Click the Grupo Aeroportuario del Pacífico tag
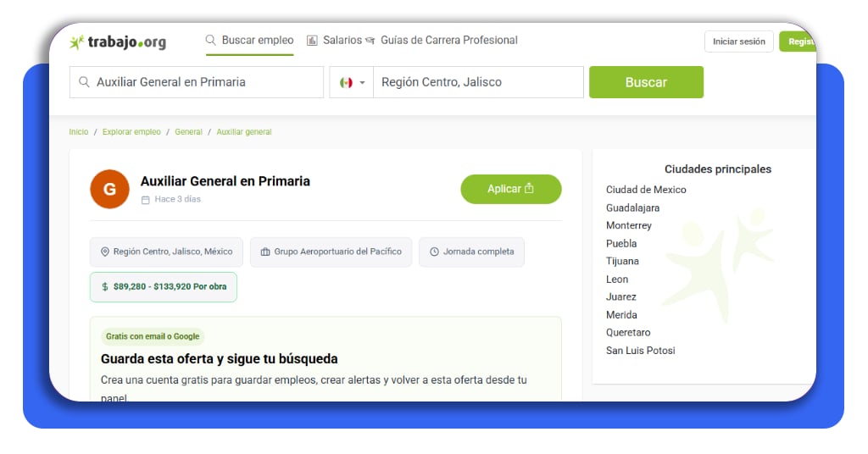 (x=331, y=252)
